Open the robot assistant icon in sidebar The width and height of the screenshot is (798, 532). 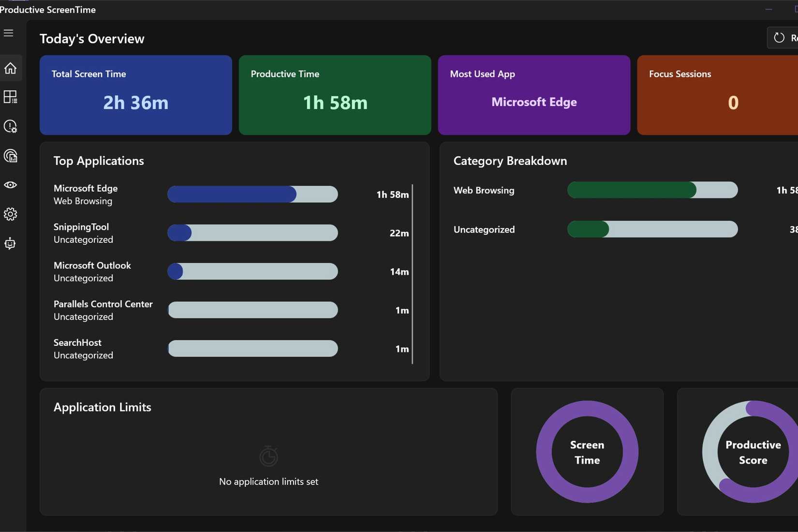pyautogui.click(x=10, y=243)
